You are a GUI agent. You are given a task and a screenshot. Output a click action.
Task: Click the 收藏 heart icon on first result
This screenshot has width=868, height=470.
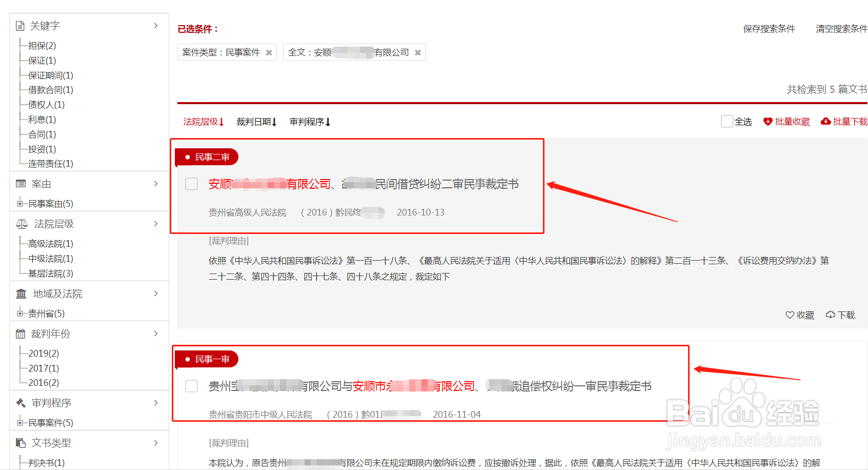(x=790, y=315)
